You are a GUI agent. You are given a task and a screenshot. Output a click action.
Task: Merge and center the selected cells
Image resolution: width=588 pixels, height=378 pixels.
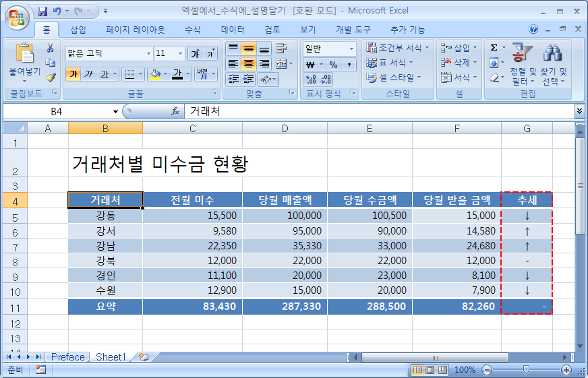point(281,64)
